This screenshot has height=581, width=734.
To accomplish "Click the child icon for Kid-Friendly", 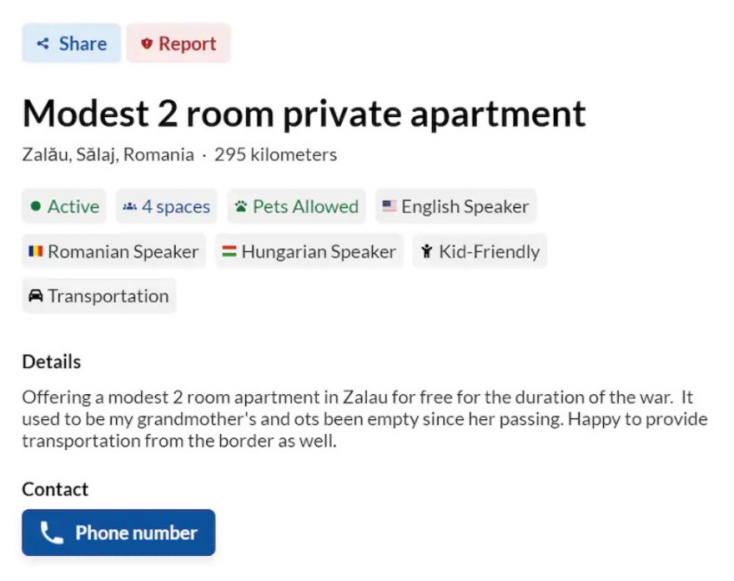I will [426, 252].
